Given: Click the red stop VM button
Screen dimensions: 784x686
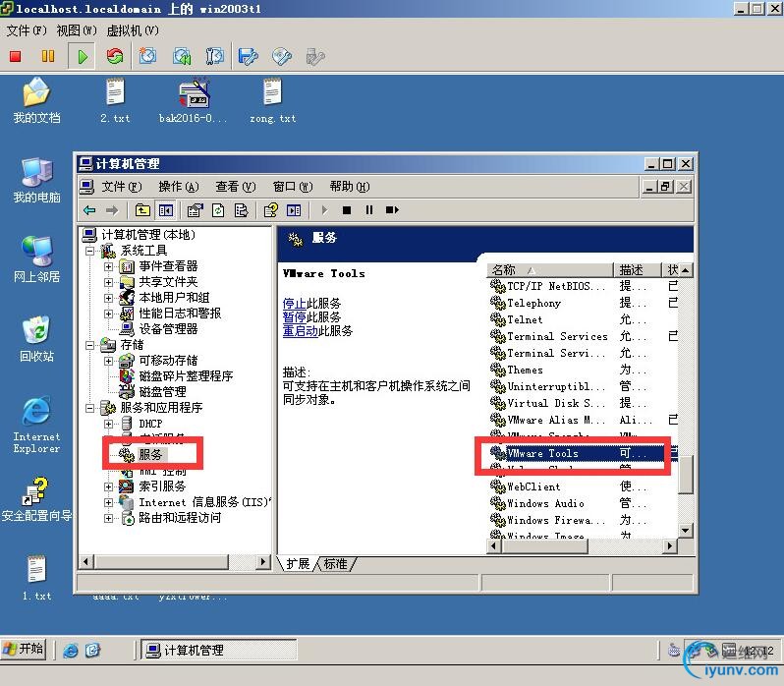Looking at the screenshot, I should pyautogui.click(x=16, y=56).
